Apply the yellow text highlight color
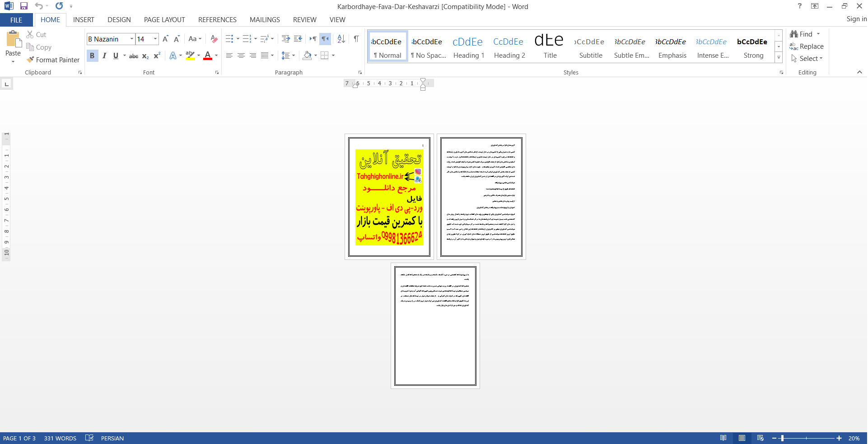Screen dimensions: 868x444 coord(190,55)
